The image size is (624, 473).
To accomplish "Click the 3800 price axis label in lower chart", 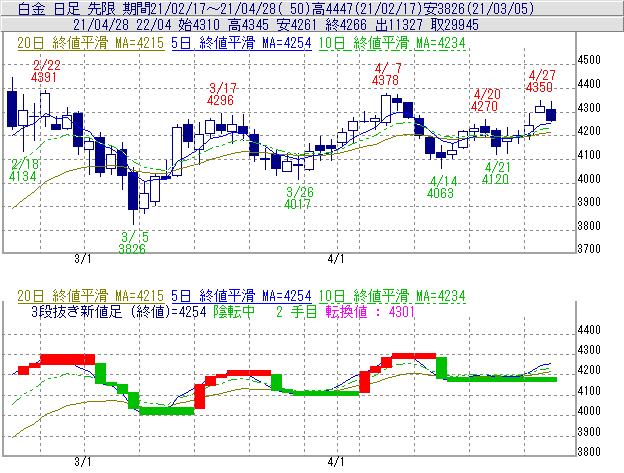I will [589, 452].
